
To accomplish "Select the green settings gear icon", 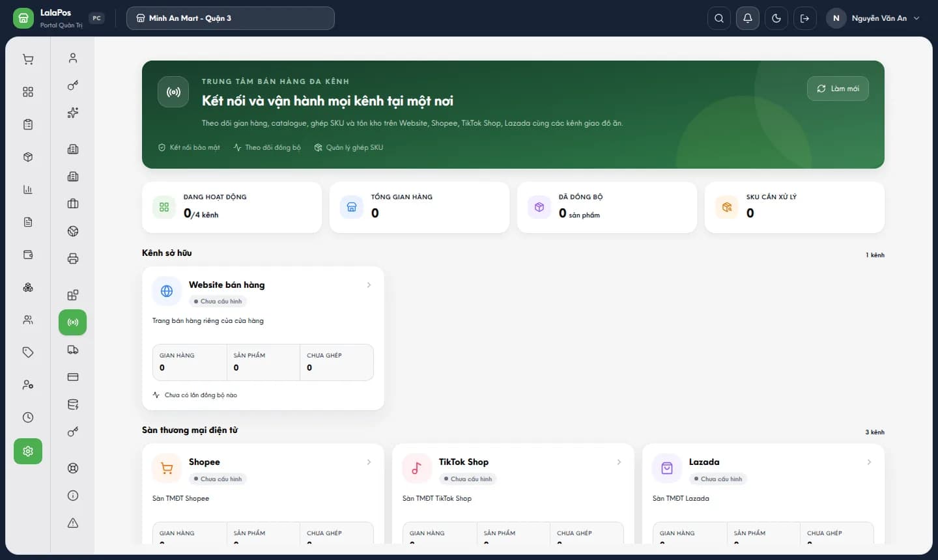I will pos(28,451).
